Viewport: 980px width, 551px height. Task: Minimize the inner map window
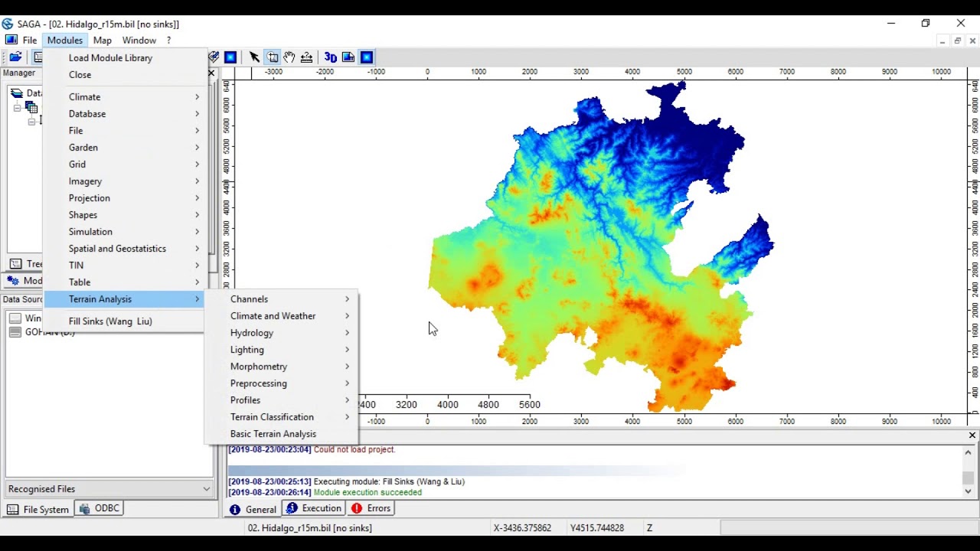coord(942,41)
